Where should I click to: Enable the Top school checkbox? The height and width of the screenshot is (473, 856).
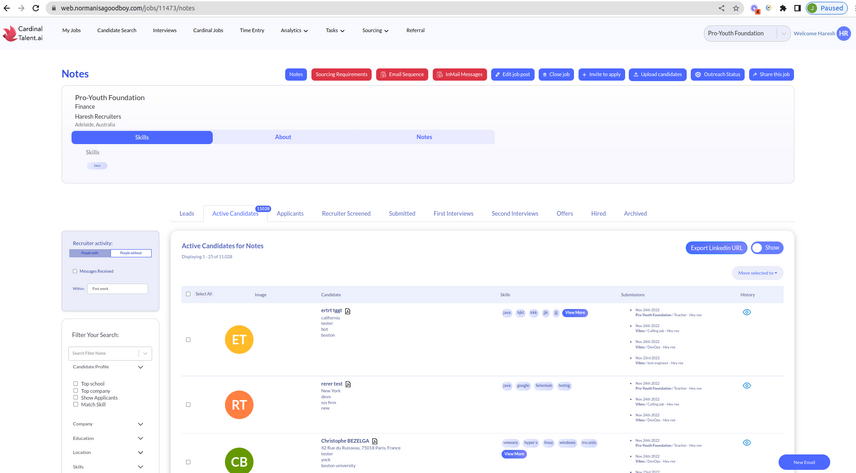click(75, 383)
